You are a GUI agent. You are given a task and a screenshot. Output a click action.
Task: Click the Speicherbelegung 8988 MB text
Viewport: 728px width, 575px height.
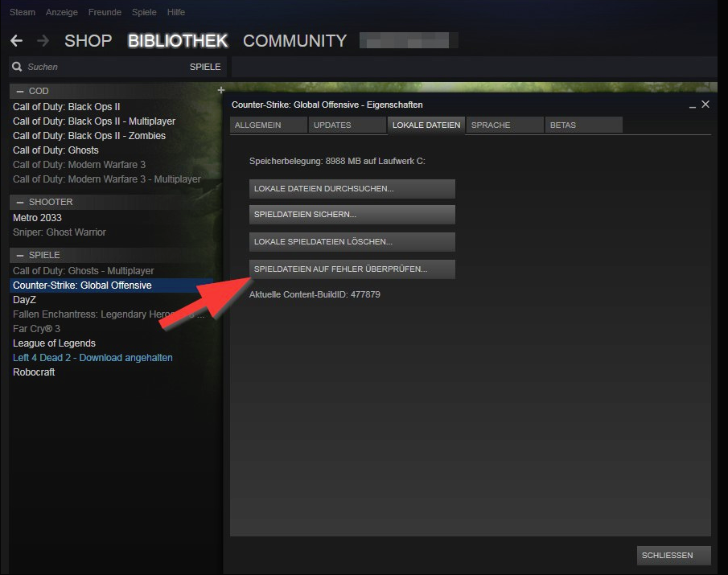pos(337,161)
